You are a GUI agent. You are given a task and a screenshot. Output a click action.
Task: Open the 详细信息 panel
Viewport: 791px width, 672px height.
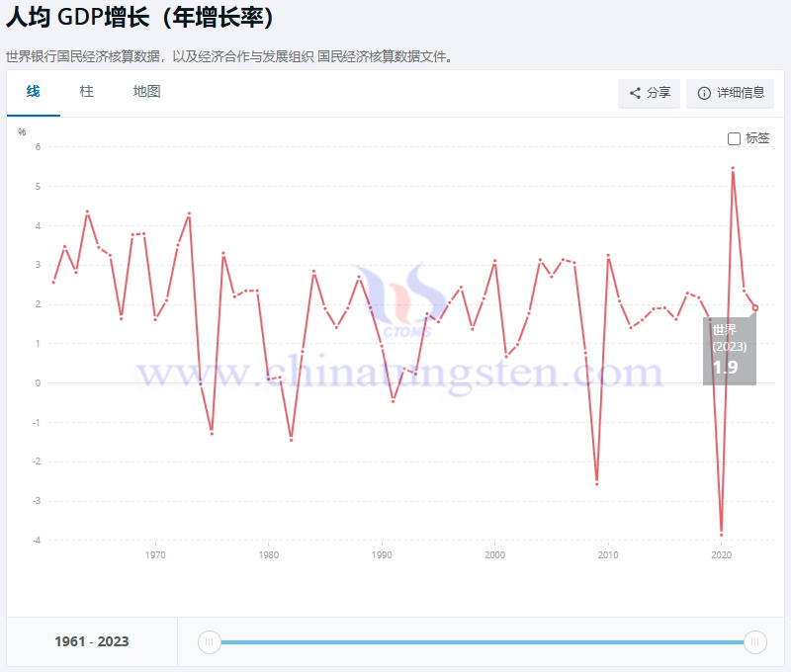click(730, 93)
